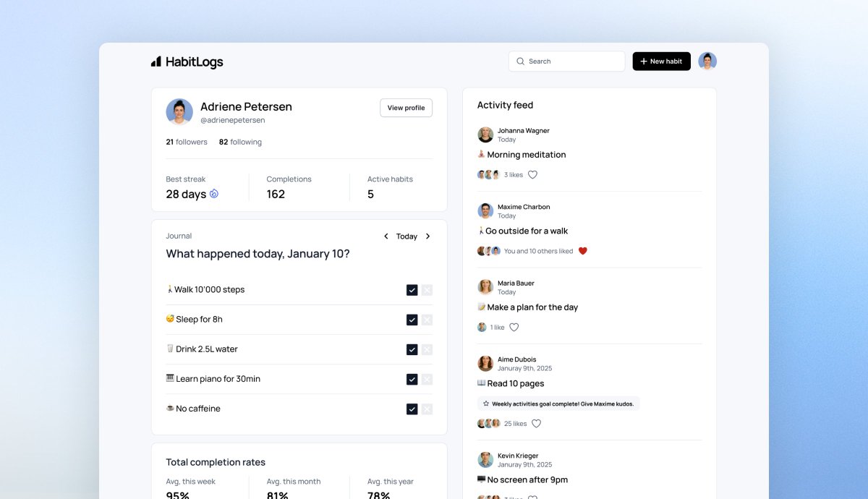Open the 25 likes count

pyautogui.click(x=515, y=424)
